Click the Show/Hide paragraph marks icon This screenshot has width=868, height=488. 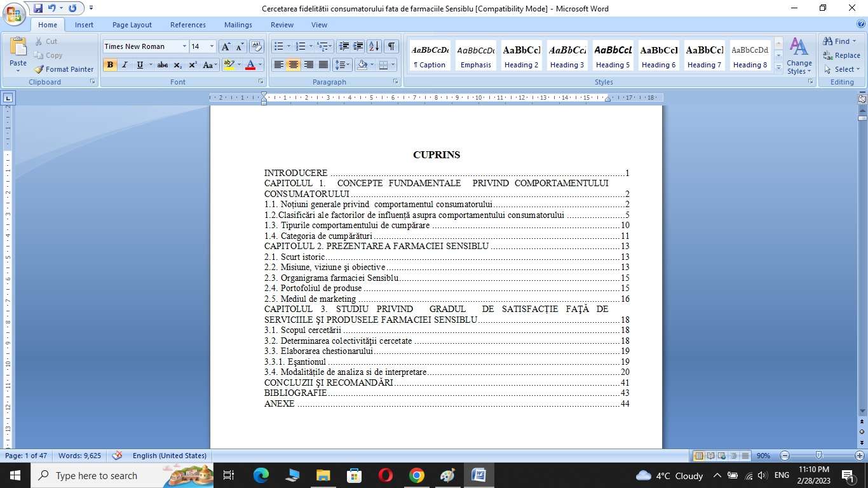391,46
